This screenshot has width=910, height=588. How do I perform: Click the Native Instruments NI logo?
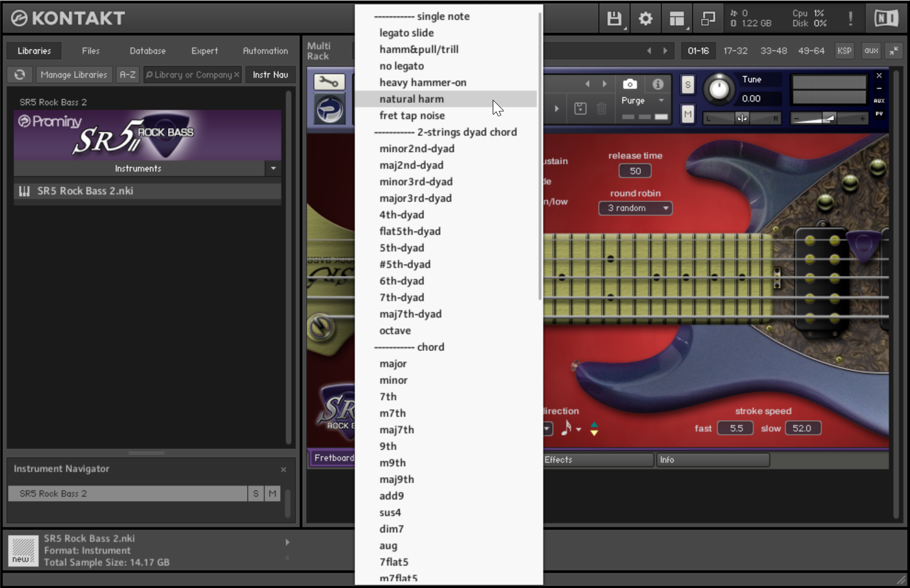pos(886,18)
